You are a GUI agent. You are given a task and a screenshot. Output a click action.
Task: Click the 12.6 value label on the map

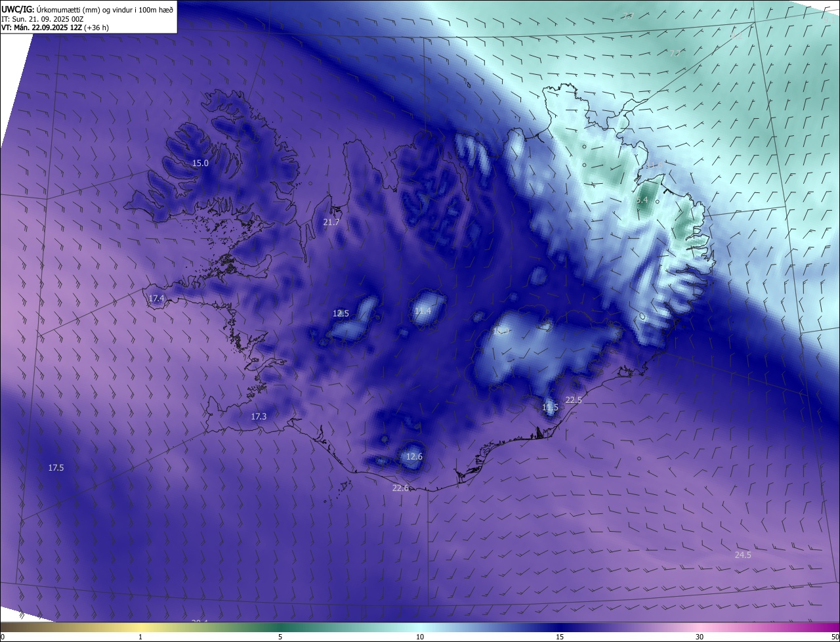point(414,457)
